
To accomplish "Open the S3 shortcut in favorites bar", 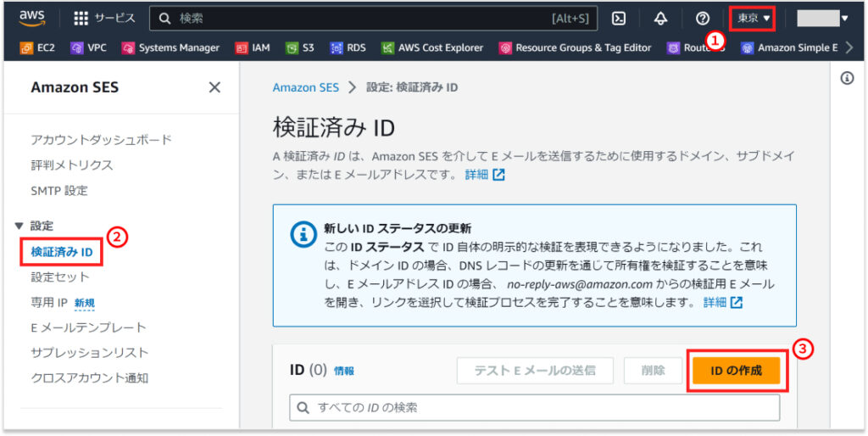I will 300,48.
